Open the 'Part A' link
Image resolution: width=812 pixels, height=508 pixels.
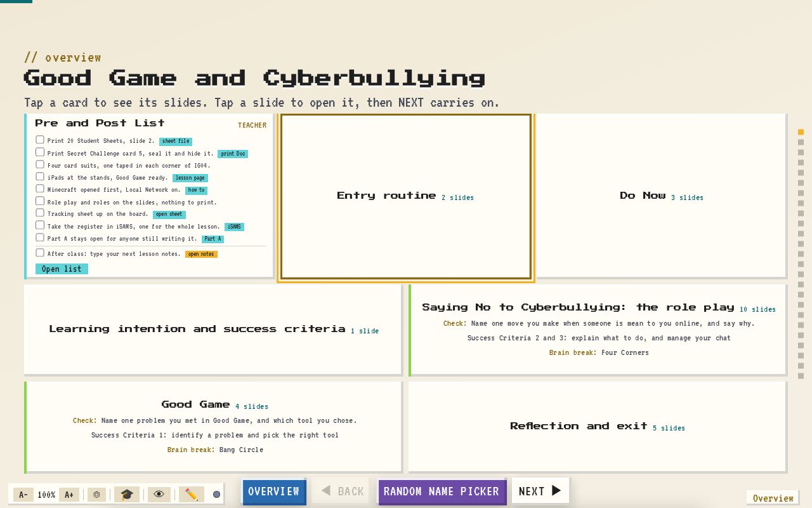point(213,239)
